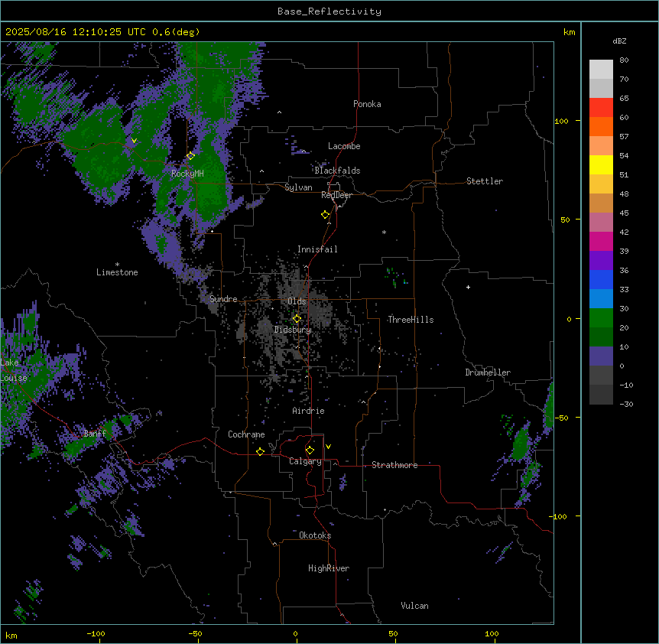Viewport: 659px width, 644px height.
Task: Select the Olds label
Action: [x=297, y=301]
